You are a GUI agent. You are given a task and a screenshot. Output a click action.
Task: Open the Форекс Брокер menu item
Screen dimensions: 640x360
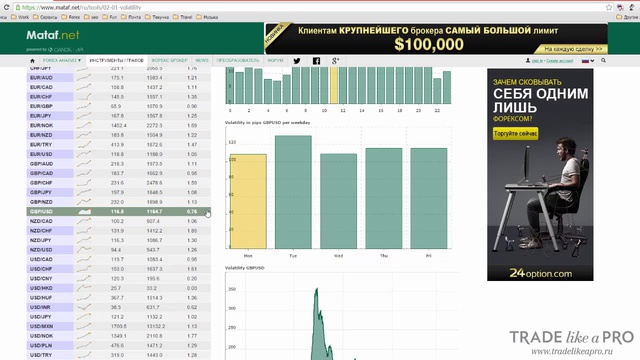169,60
